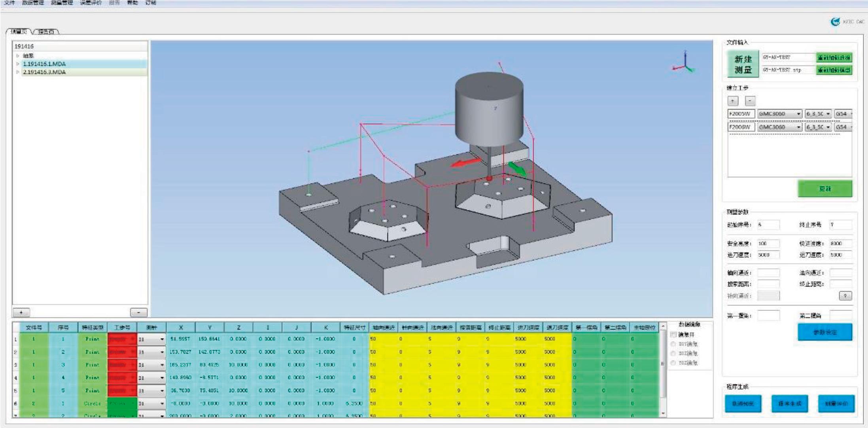Click the blue parameter setting button below 第二摆角
Viewport: 868px width, 428px height.
[x=825, y=332]
